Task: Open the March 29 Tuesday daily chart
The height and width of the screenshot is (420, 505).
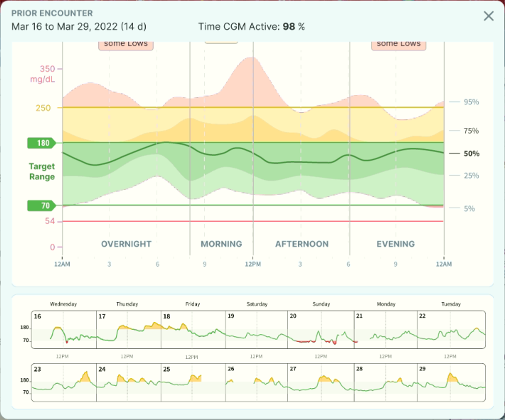Action: pos(451,382)
